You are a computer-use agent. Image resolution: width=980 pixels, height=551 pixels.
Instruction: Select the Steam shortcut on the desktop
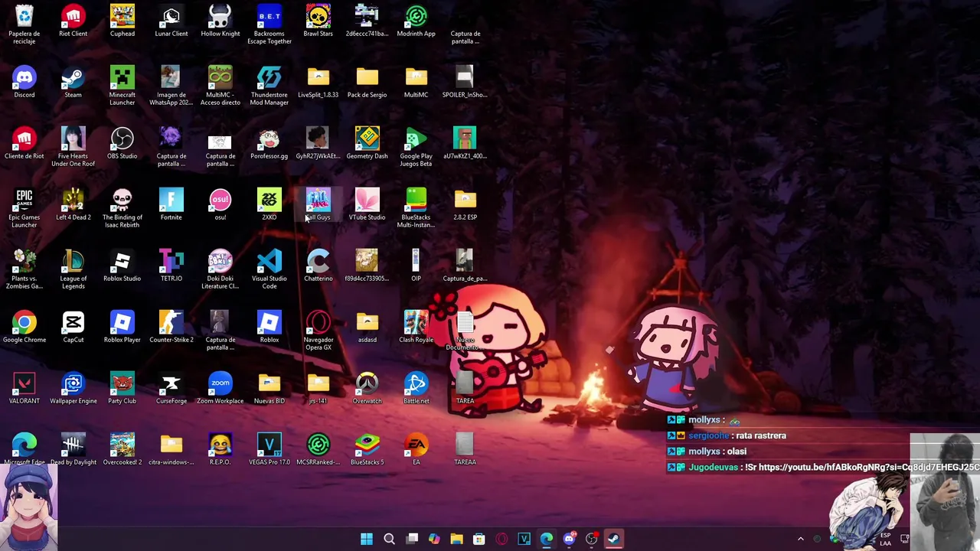[x=73, y=82]
